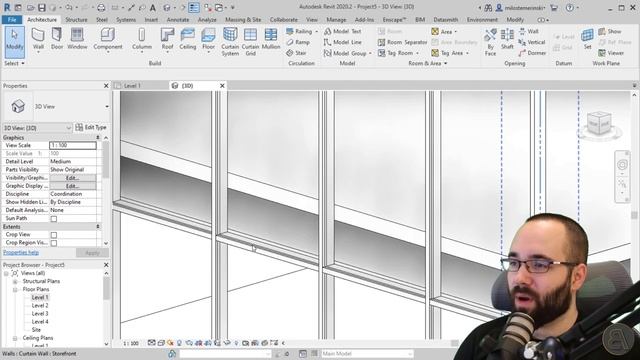This screenshot has width=640, height=360.
Task: Click the Discipline value Coordination
Action: 73,194
